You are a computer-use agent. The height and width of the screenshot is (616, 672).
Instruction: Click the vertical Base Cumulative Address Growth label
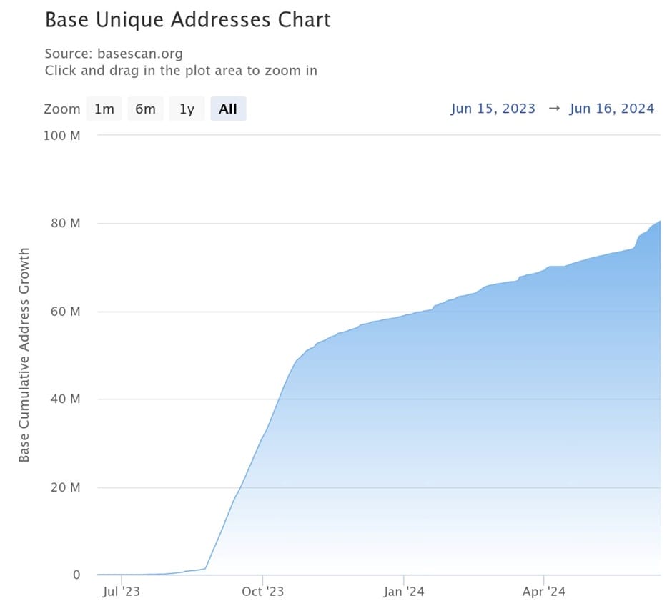click(x=24, y=356)
